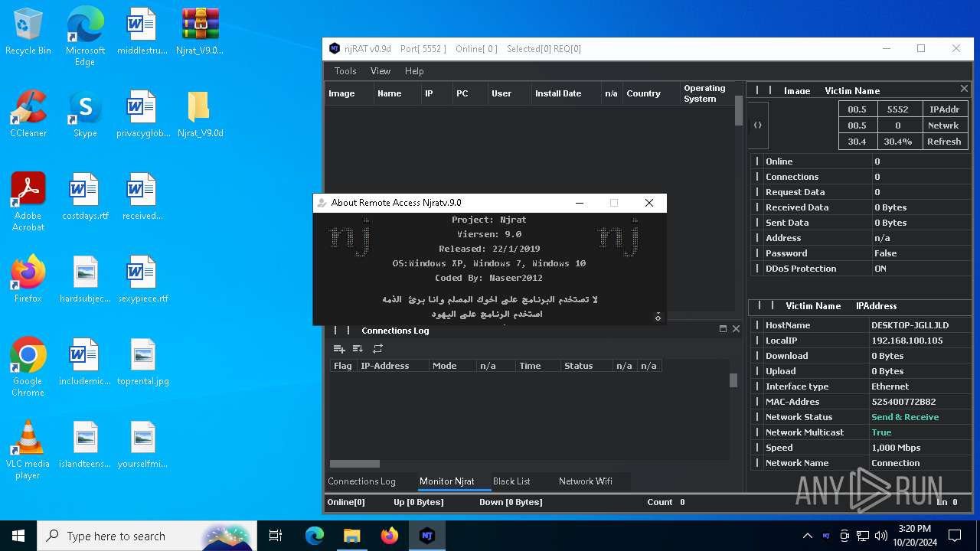Open the Adobe Acrobat desktop icon
The image size is (980, 551).
[x=28, y=202]
